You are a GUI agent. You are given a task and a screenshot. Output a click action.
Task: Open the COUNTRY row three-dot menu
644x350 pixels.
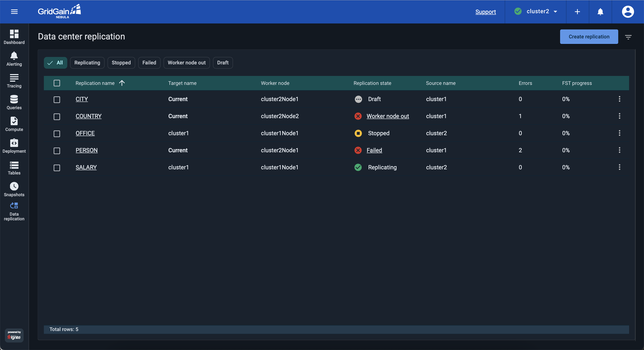(x=619, y=116)
